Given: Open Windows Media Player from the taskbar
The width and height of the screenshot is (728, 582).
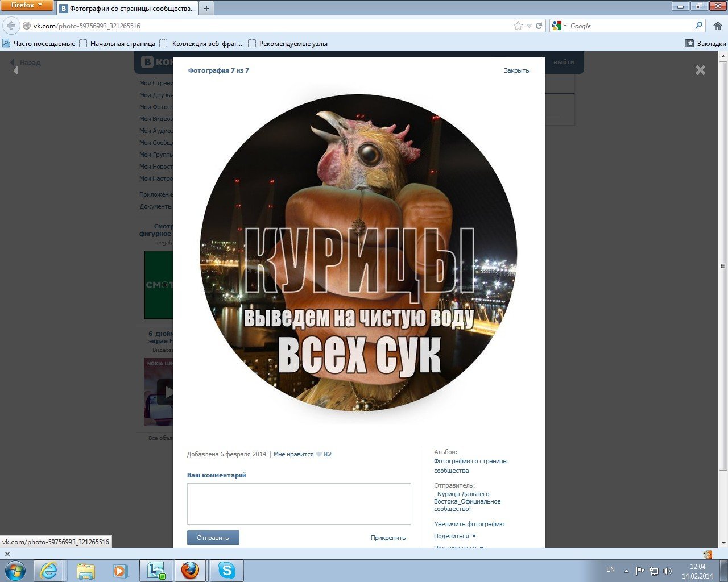Looking at the screenshot, I should [x=120, y=570].
